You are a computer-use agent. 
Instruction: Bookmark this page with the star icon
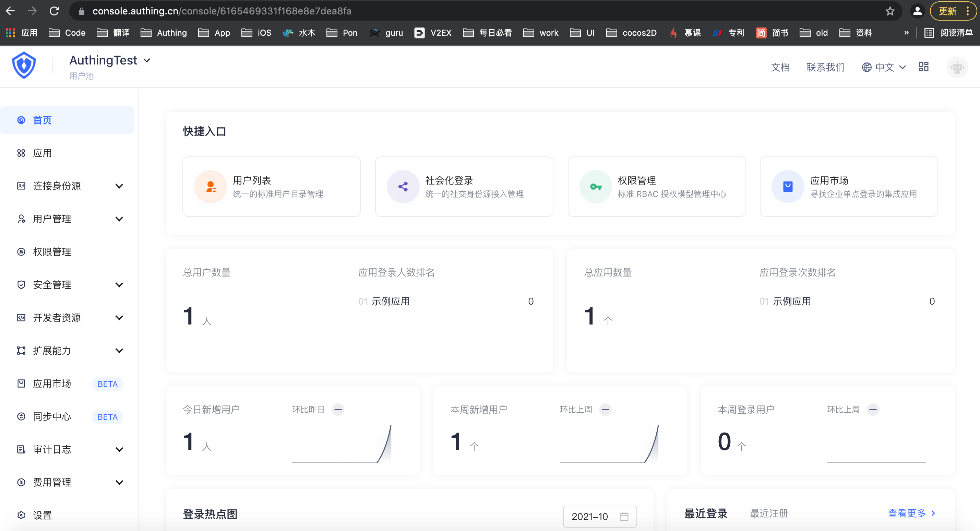click(890, 11)
